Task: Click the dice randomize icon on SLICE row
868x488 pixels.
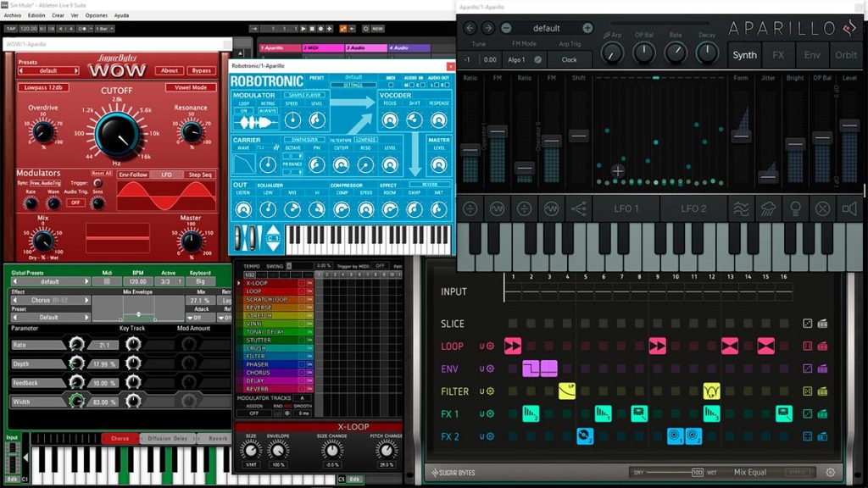Action: (x=808, y=324)
